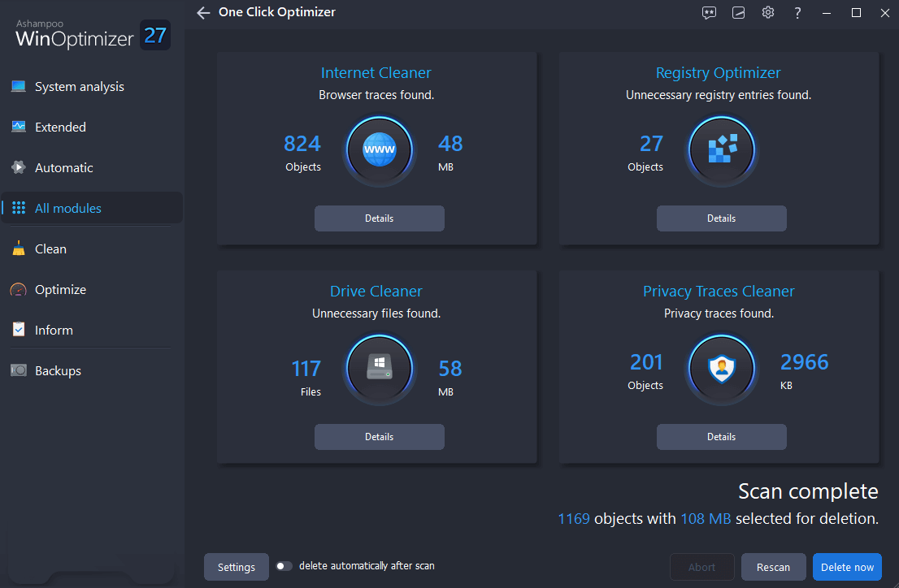Open Backups via its camera icon

[x=18, y=370]
